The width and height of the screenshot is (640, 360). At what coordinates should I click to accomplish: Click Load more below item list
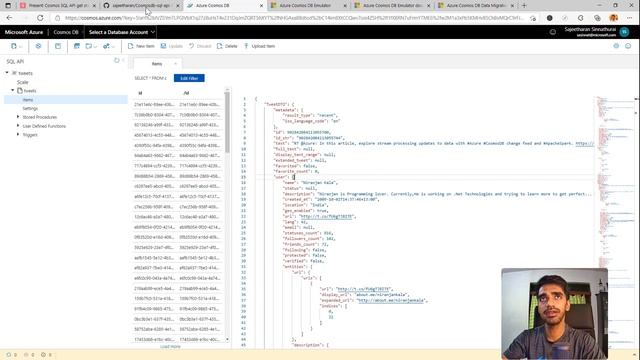(170, 347)
